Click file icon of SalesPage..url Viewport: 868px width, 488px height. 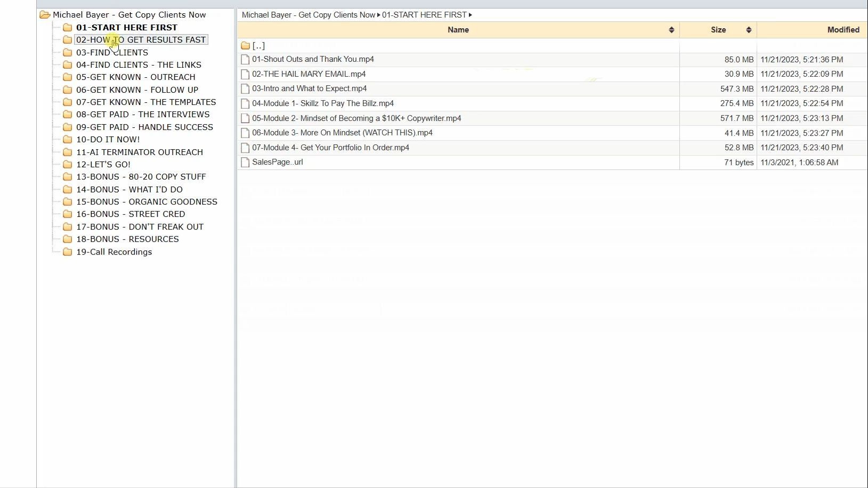point(245,162)
